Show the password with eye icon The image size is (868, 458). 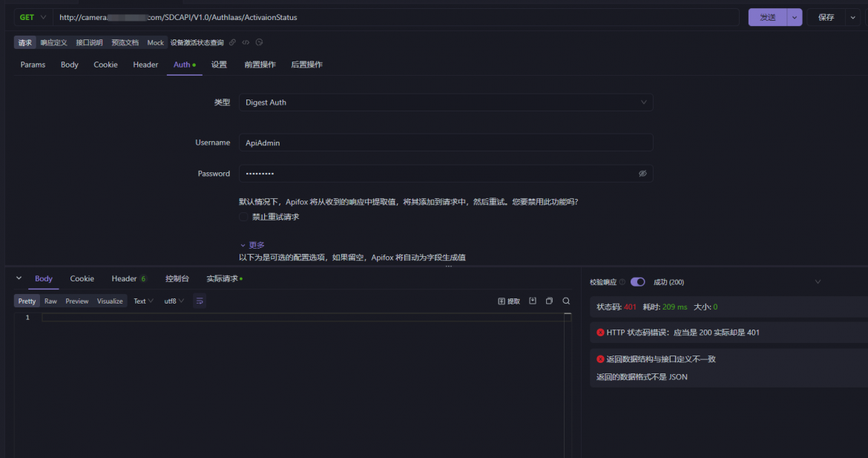(x=642, y=174)
